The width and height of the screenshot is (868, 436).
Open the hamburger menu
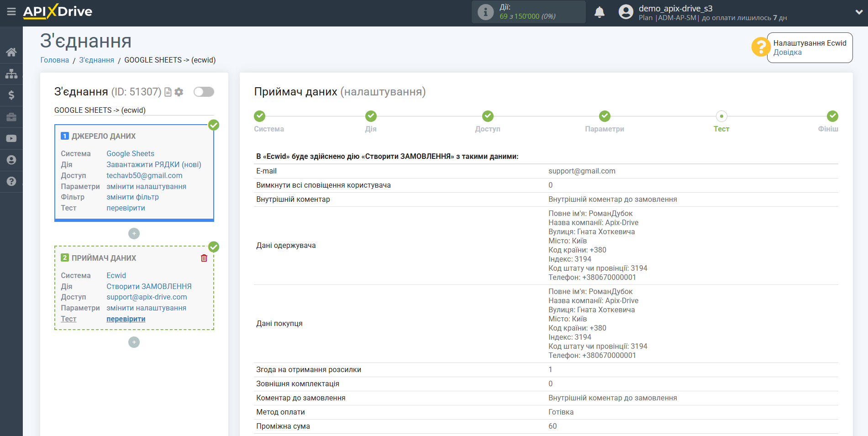11,11
